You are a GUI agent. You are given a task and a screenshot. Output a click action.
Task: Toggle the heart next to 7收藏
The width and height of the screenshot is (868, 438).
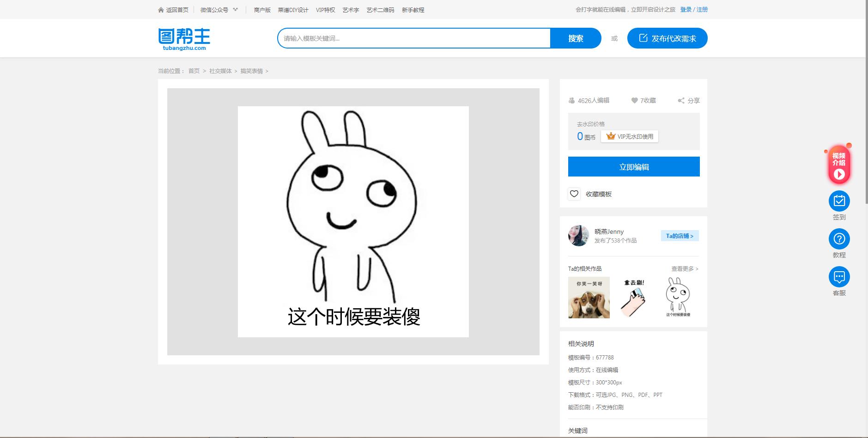634,100
